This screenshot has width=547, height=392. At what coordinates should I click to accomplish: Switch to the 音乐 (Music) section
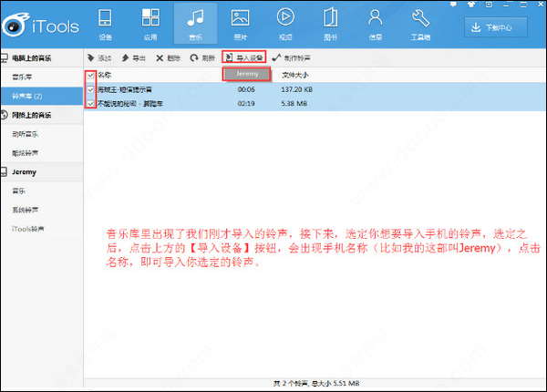tap(195, 25)
